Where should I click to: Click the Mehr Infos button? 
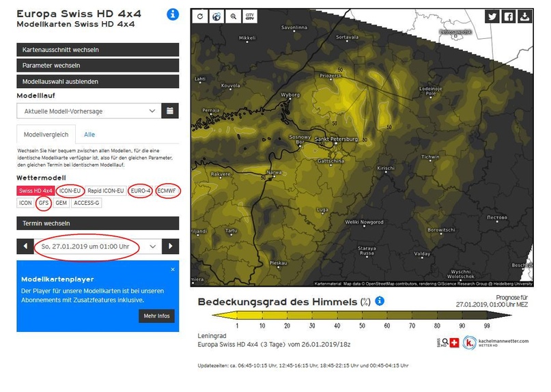[156, 316]
